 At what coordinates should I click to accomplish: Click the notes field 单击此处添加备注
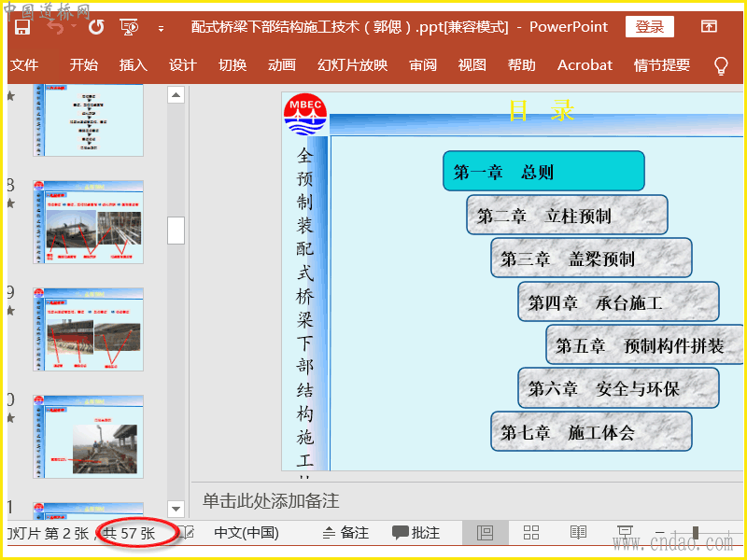pos(271,501)
